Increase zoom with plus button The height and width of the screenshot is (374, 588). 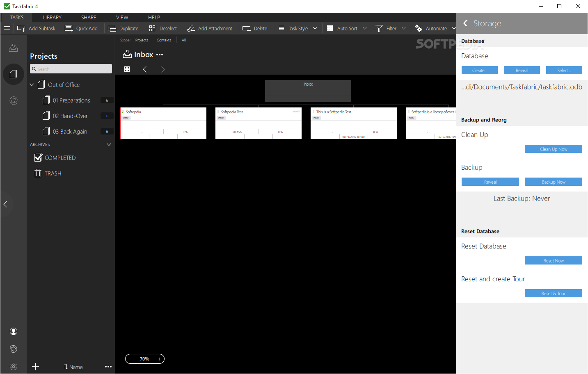click(160, 359)
